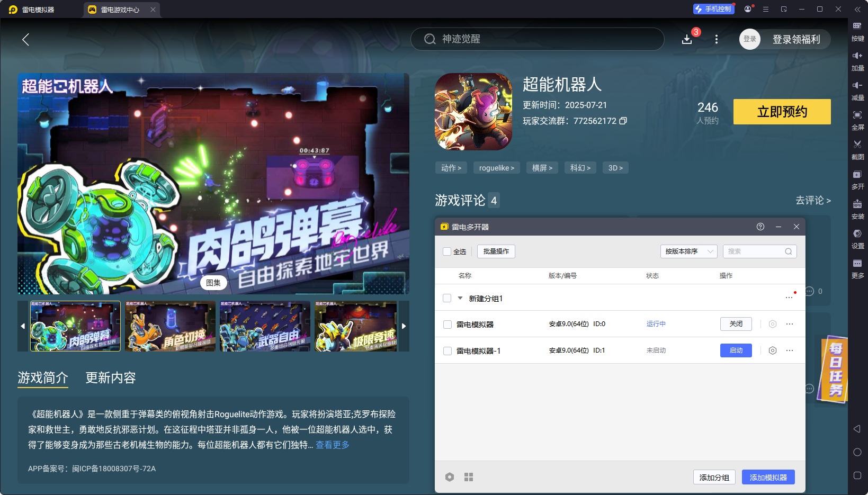Open multi-instance settings hexagon icon at bottom
The image size is (868, 495).
[450, 477]
